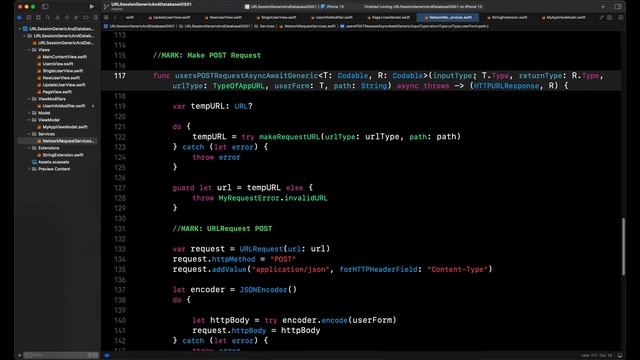The height and width of the screenshot is (360, 640).
Task: Click blue indicator at editor bottom left
Action: point(107,355)
